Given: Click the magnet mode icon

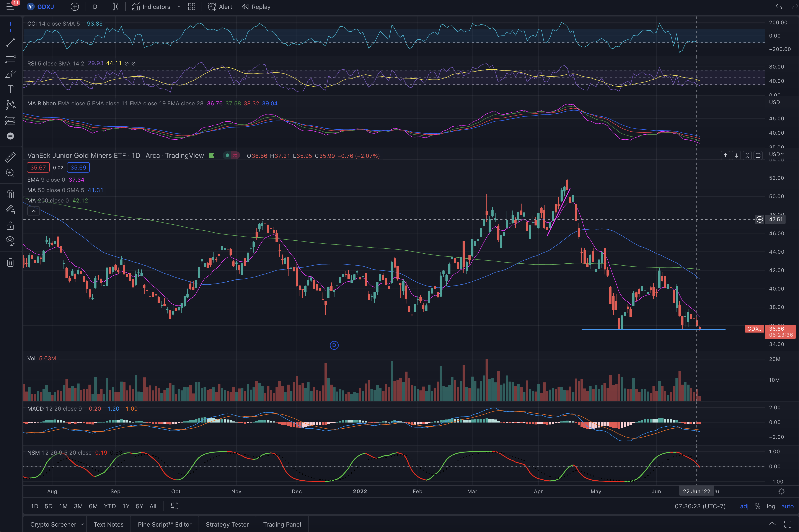Looking at the screenshot, I should pyautogui.click(x=10, y=194).
